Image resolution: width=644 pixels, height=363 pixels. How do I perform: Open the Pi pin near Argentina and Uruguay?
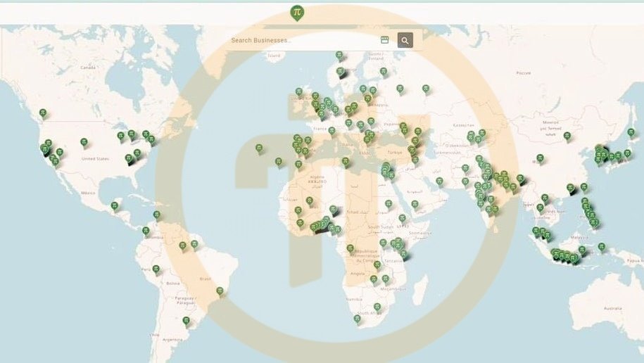tap(186, 321)
